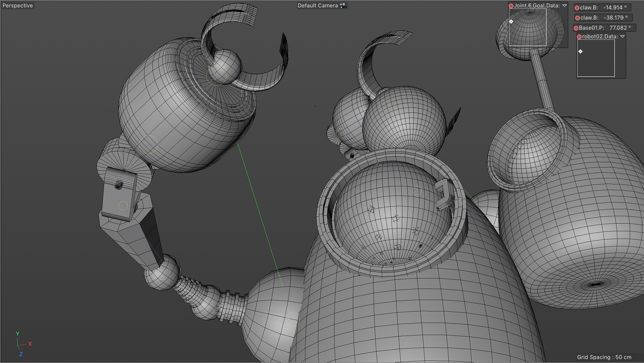644x363 pixels.
Task: Click the Grid Spacing 50 cm label
Action: [x=604, y=357]
